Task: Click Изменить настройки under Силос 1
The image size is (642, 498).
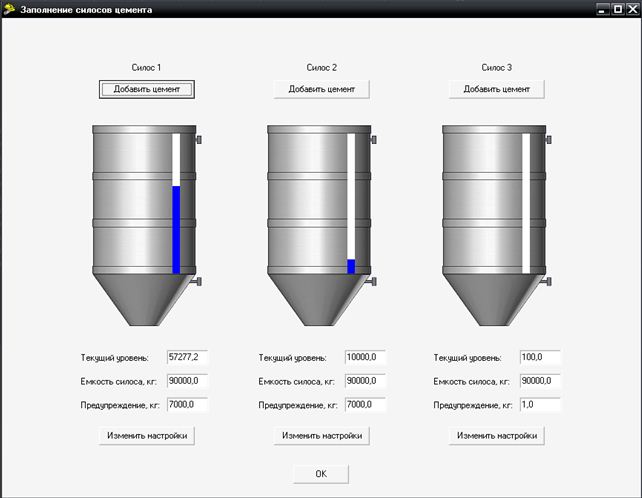Action: pos(147,436)
